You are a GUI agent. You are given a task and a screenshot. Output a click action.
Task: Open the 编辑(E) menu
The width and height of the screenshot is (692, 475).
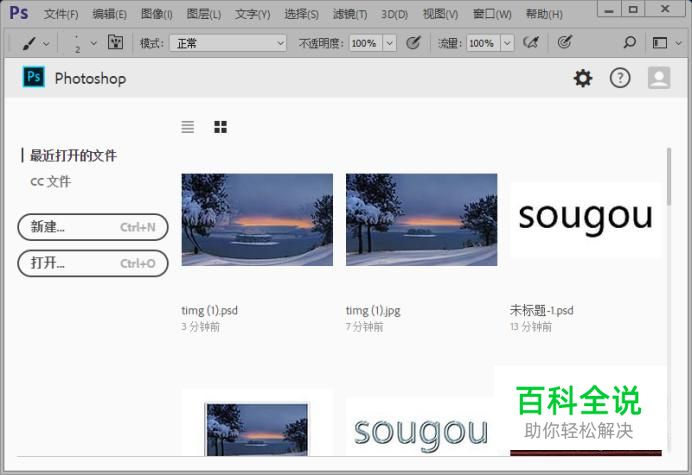109,14
